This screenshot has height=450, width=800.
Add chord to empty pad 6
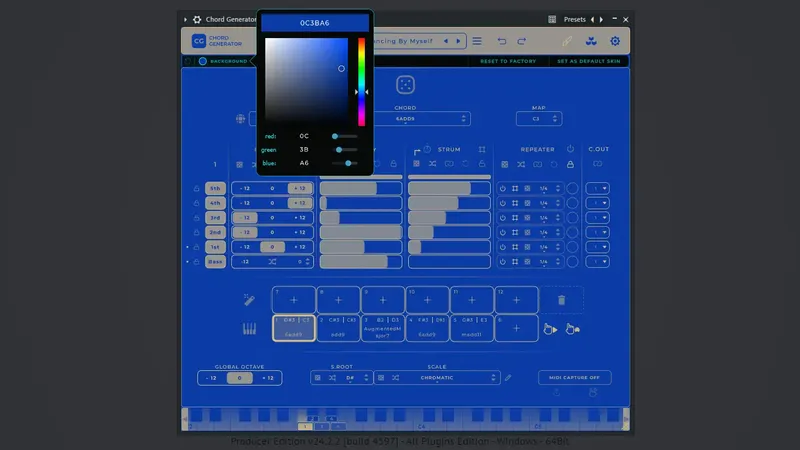(516, 328)
